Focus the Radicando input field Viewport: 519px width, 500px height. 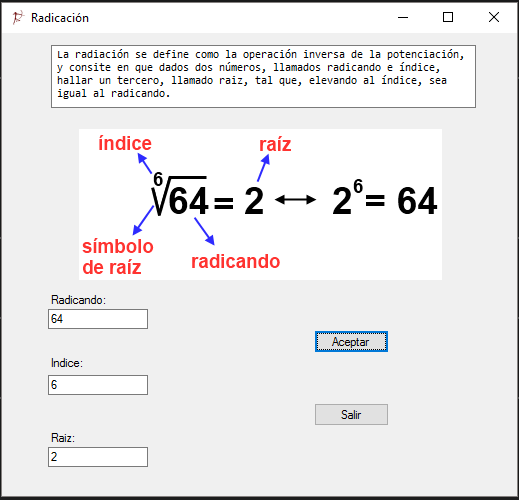tap(98, 319)
